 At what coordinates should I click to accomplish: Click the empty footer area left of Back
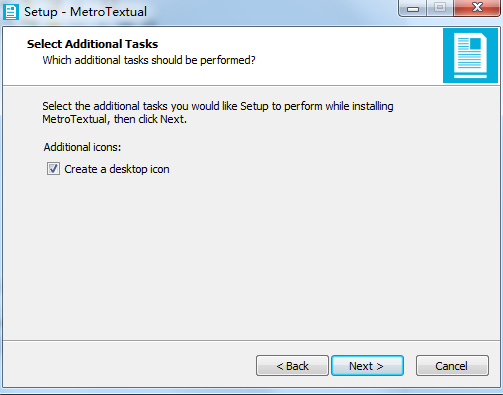[128, 365]
